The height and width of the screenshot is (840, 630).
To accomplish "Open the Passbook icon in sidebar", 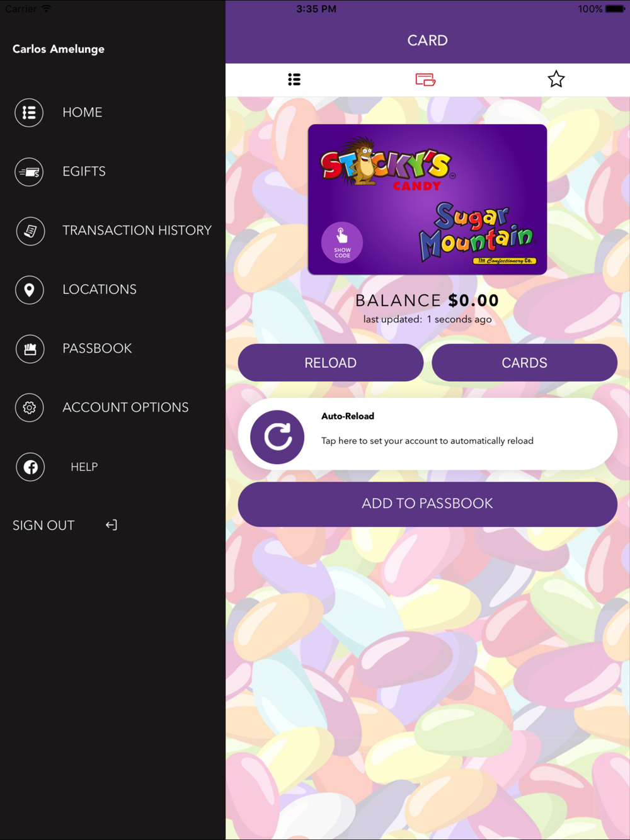I will pyautogui.click(x=30, y=349).
